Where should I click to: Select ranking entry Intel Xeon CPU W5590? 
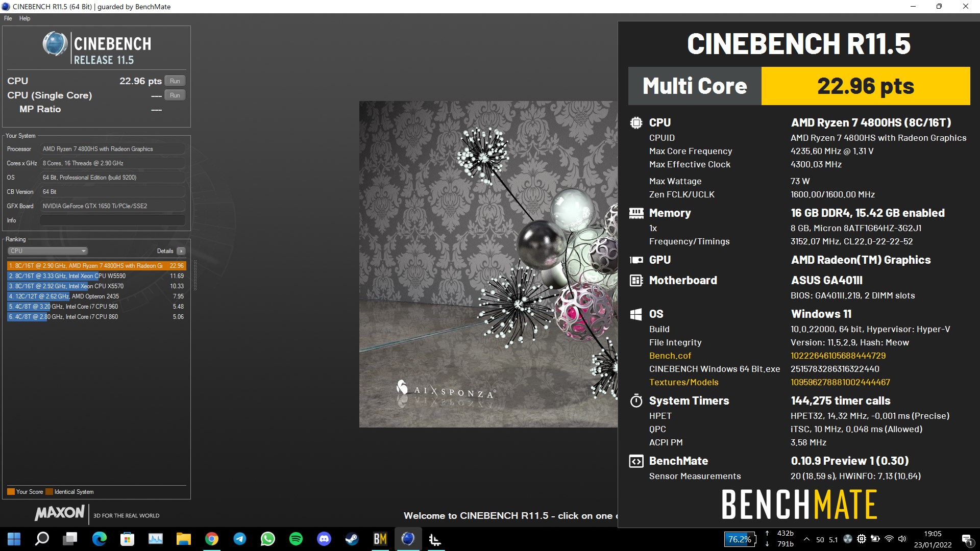click(x=96, y=276)
